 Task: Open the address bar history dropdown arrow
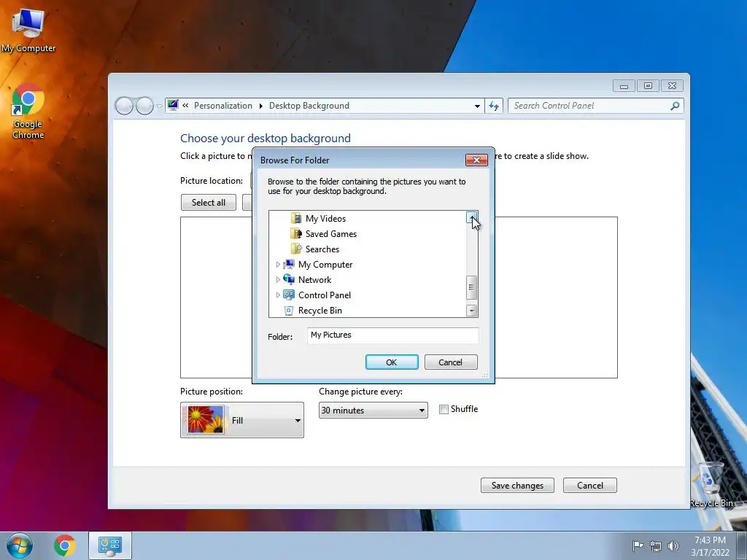(477, 106)
